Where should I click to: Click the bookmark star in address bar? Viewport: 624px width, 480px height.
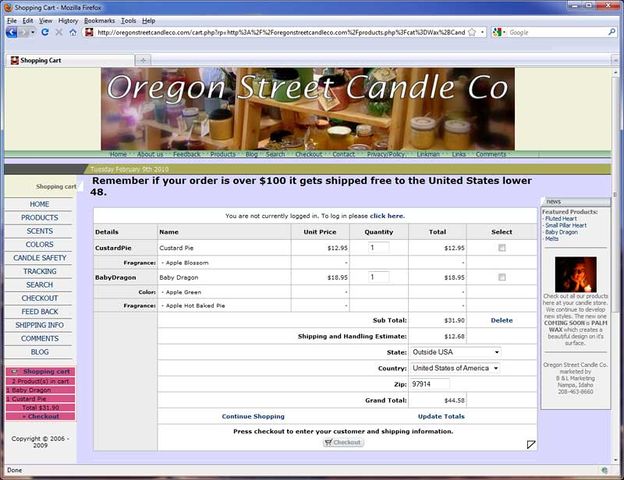(x=471, y=32)
